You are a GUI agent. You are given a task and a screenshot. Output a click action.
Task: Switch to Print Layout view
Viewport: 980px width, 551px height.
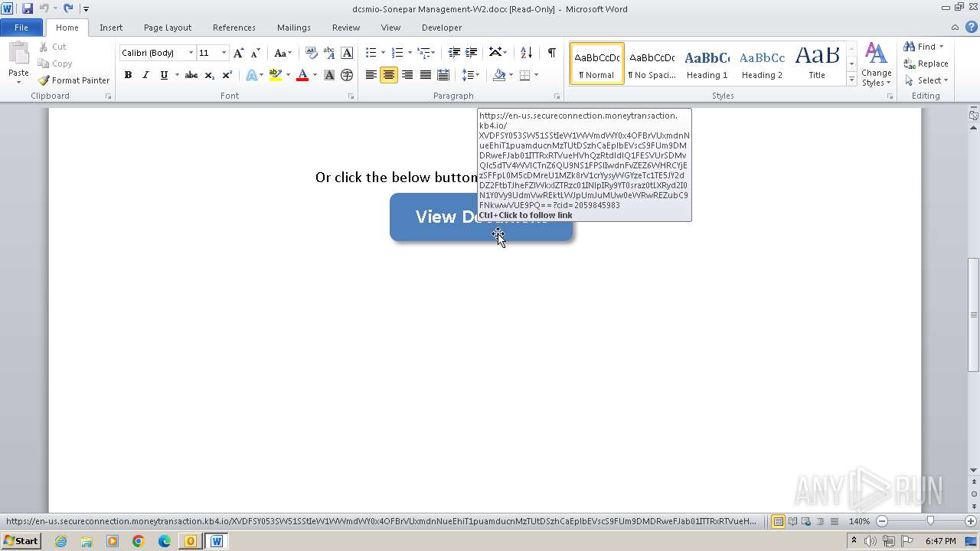pyautogui.click(x=778, y=521)
